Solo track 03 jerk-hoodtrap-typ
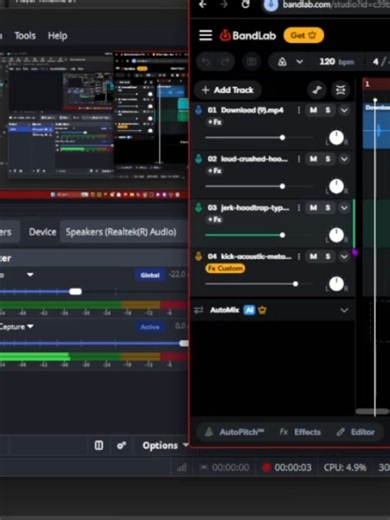Screen dimensions: 390x520 pyautogui.click(x=328, y=208)
